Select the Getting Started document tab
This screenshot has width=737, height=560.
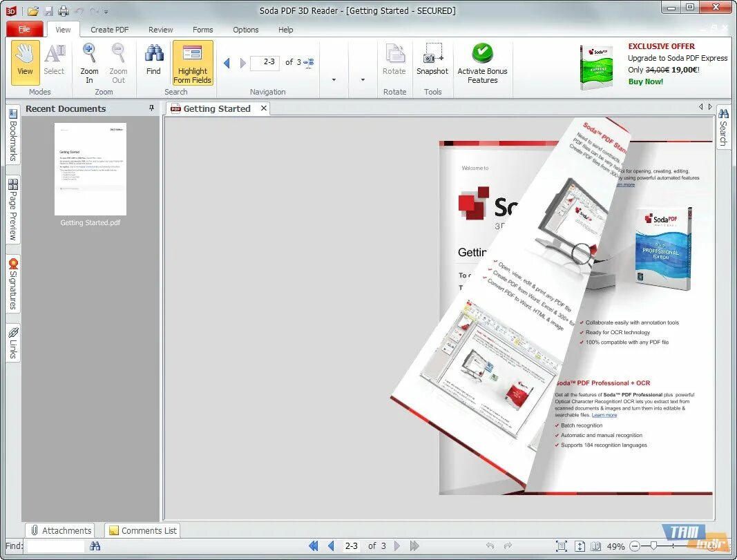coord(217,108)
